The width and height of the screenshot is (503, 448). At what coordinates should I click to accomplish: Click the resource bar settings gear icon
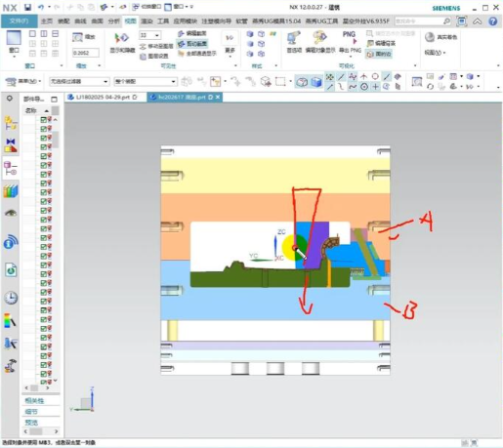click(x=10, y=99)
